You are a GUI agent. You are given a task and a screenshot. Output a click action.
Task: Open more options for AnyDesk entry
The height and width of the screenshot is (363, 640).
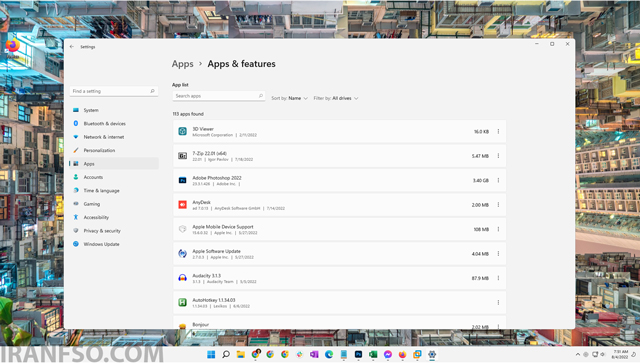(498, 205)
